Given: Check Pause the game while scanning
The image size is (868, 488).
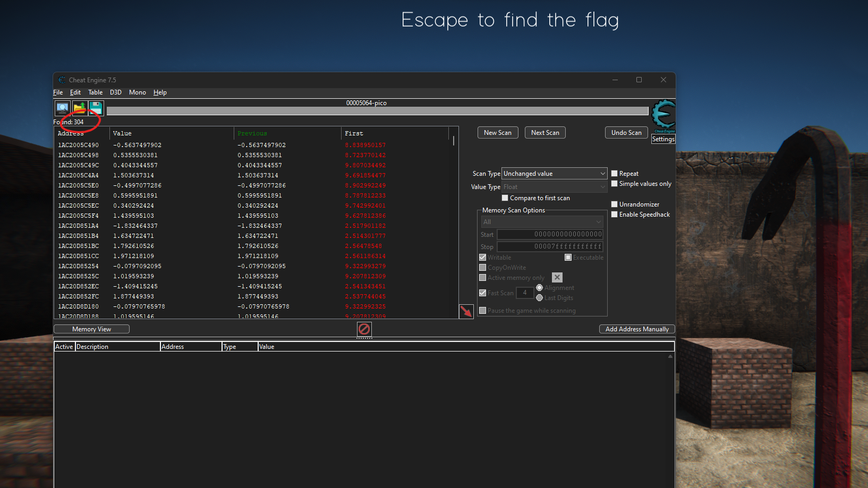Looking at the screenshot, I should (x=482, y=311).
